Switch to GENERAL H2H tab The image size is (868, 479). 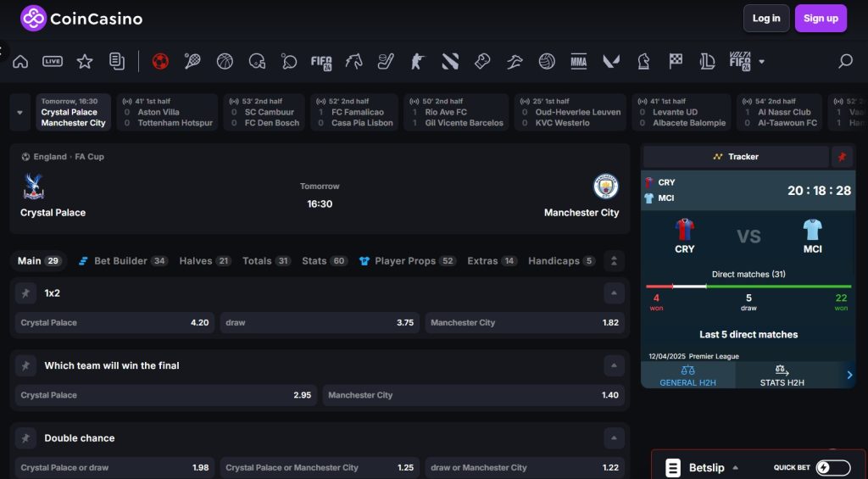coord(687,376)
